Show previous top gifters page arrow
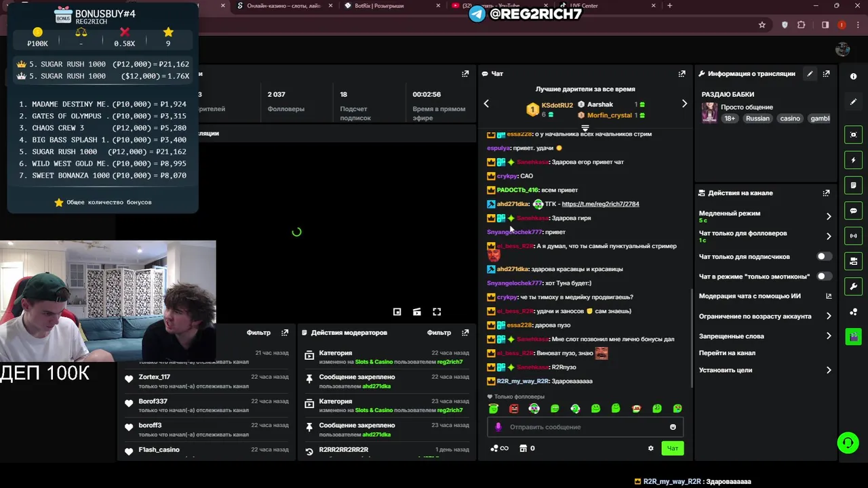Viewport: 868px width, 488px height. tap(486, 104)
